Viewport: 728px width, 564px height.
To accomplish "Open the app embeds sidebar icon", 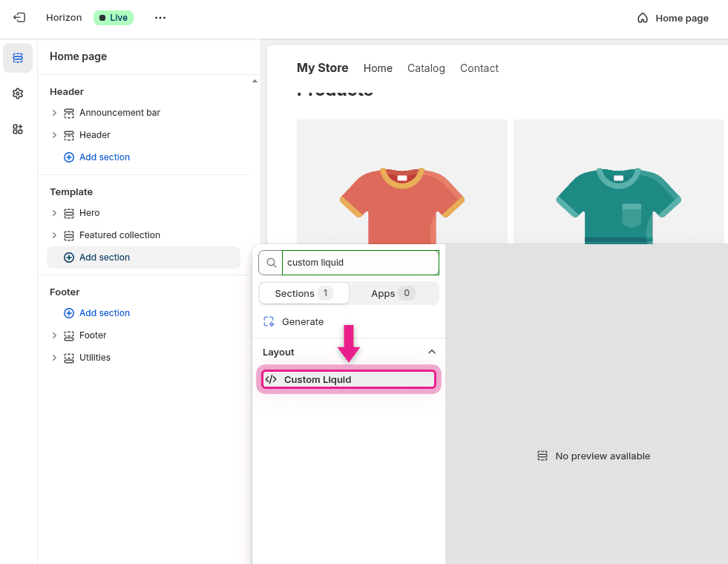I will coord(18,128).
